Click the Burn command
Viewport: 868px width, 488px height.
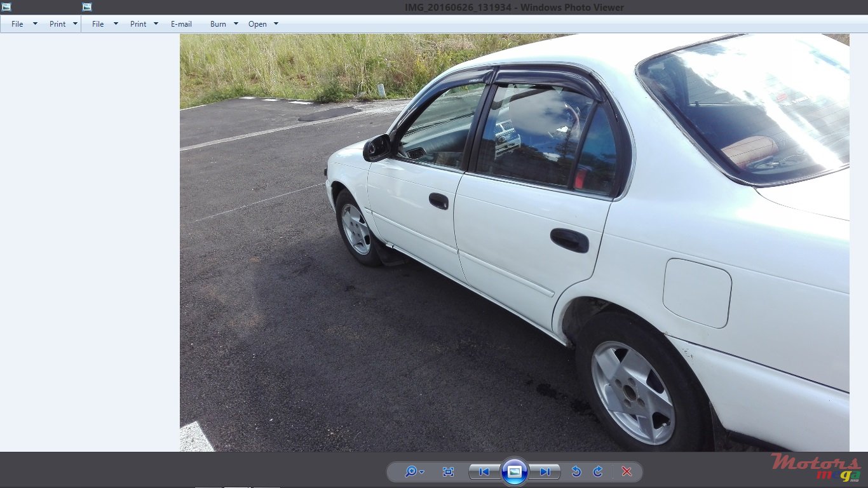tap(218, 24)
